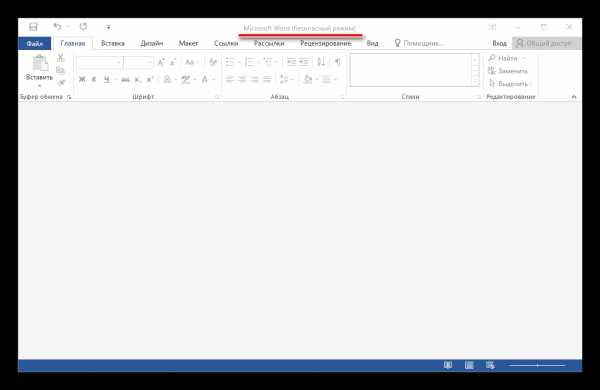This screenshot has width=600, height=390.
Task: Click the bulleted list icon
Action: click(x=230, y=62)
